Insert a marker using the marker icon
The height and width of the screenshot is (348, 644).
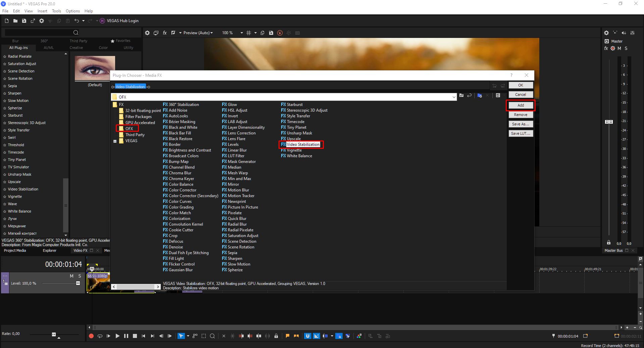(x=288, y=336)
